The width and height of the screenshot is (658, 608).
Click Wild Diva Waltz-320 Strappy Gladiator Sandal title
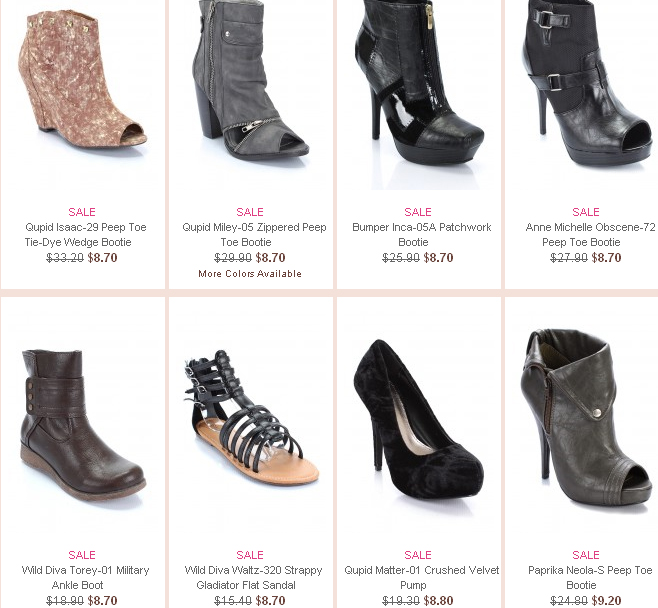coord(253,577)
